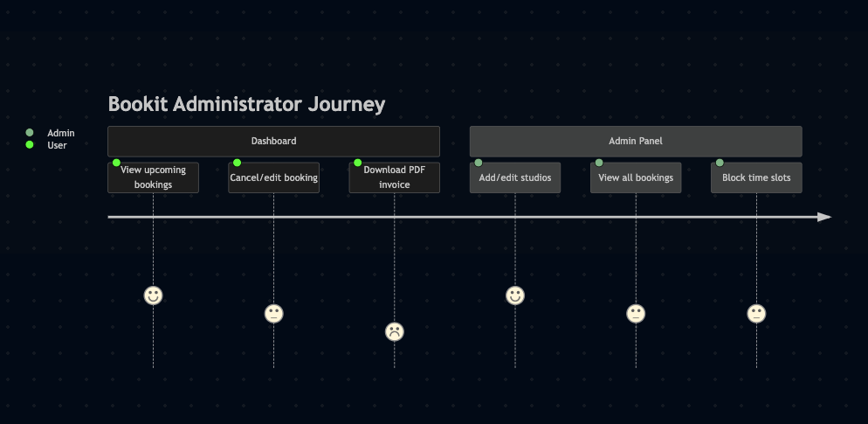
Task: Click the neutral face under View all bookings
Action: point(636,314)
